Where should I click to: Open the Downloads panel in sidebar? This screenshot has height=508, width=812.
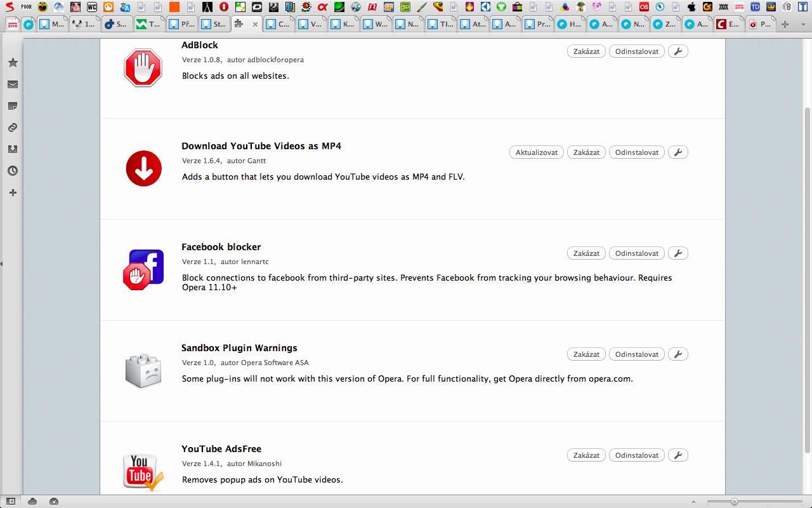click(13, 149)
